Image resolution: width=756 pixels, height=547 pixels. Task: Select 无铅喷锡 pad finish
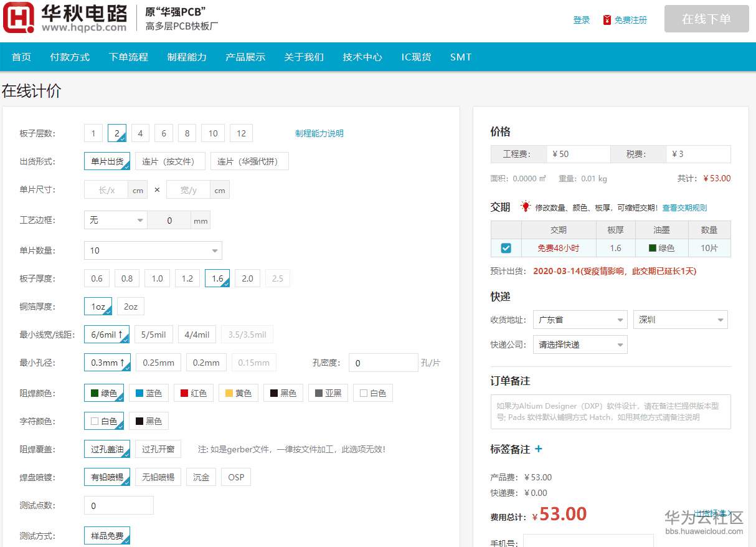158,477
